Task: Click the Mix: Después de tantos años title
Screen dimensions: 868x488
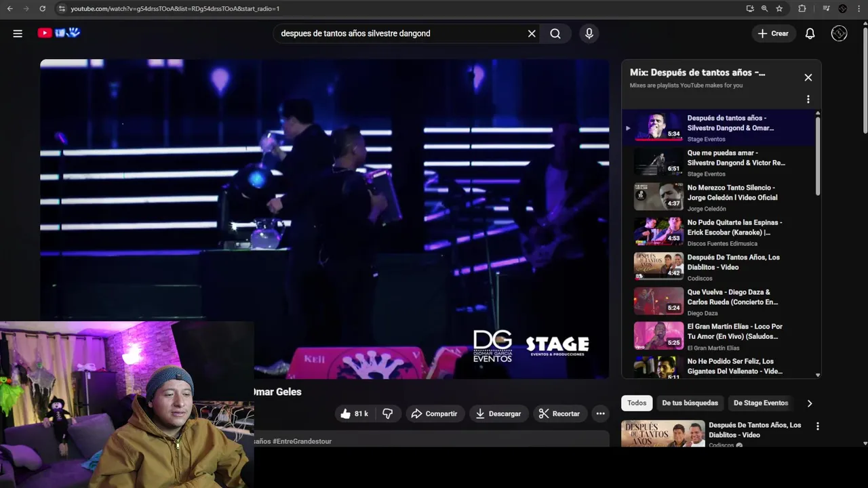Action: 697,73
